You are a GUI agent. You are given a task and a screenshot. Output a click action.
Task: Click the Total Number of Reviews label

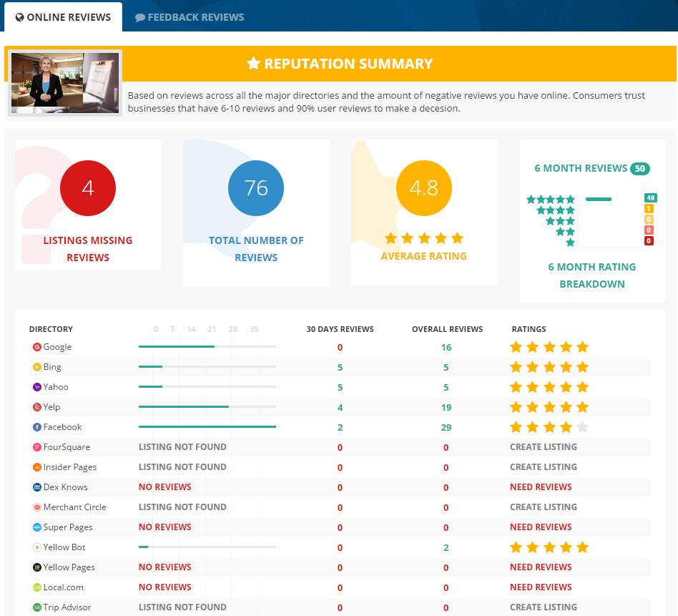tap(256, 249)
